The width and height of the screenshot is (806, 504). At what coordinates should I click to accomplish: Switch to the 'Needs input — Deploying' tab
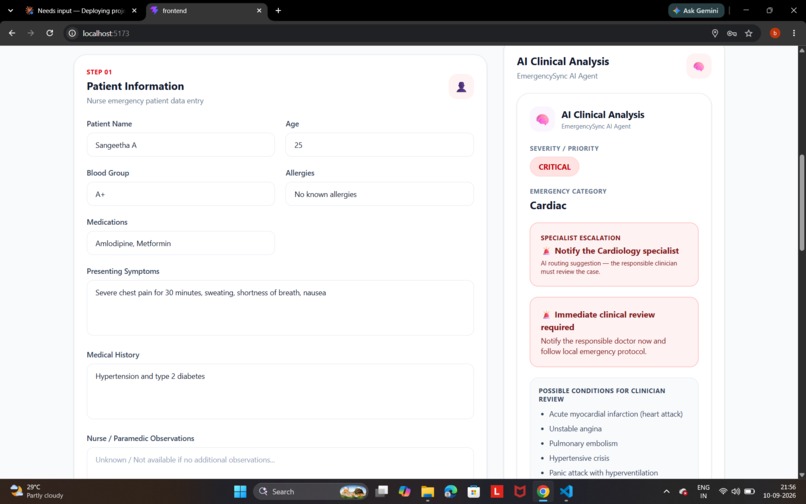pyautogui.click(x=81, y=10)
